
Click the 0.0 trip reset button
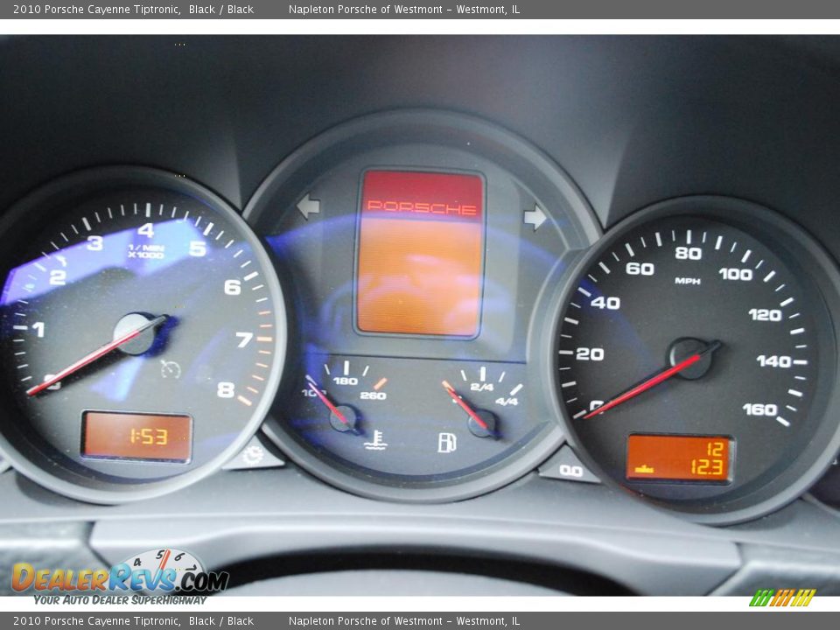tap(570, 471)
